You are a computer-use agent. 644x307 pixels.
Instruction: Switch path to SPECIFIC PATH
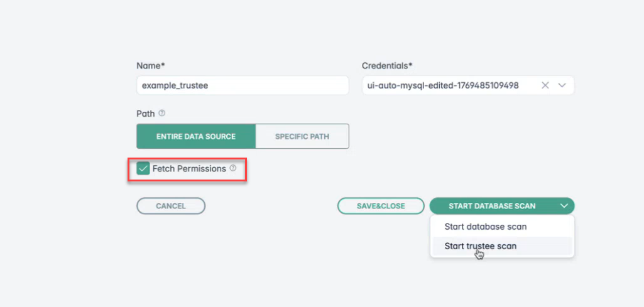tap(302, 136)
